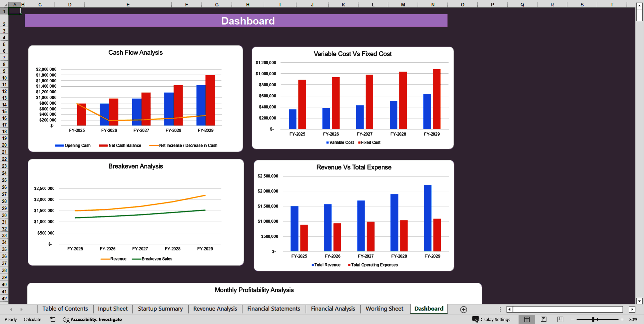Select column H by its header
This screenshot has height=324, width=644.
[248, 5]
